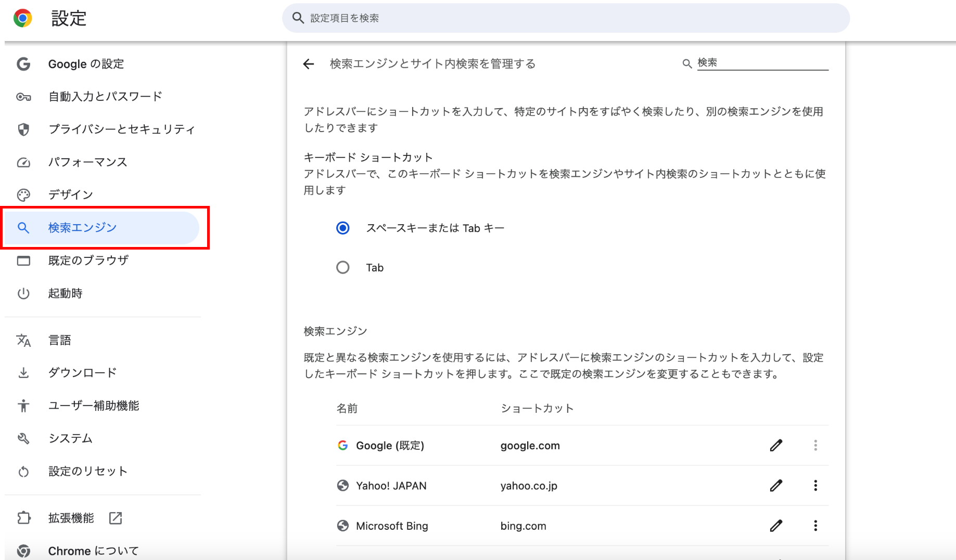Click the globe icon beside Yahoo! JAPAN
Viewport: 956px width, 560px height.
click(343, 486)
